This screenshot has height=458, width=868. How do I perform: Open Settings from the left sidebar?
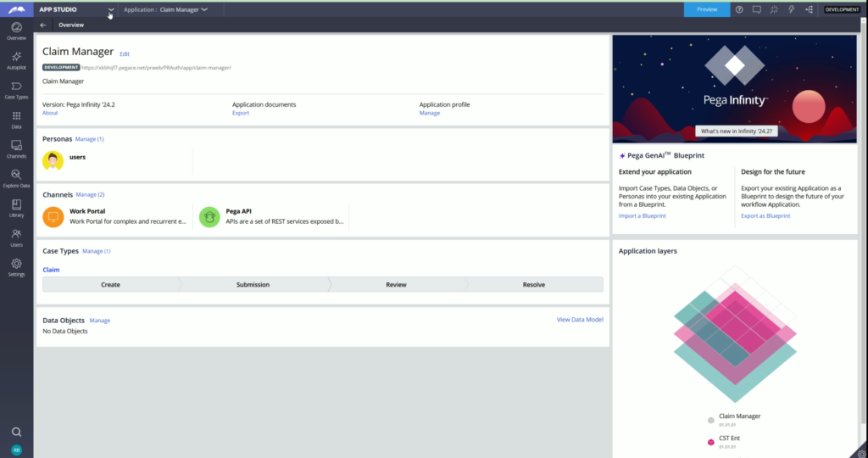pos(17,267)
